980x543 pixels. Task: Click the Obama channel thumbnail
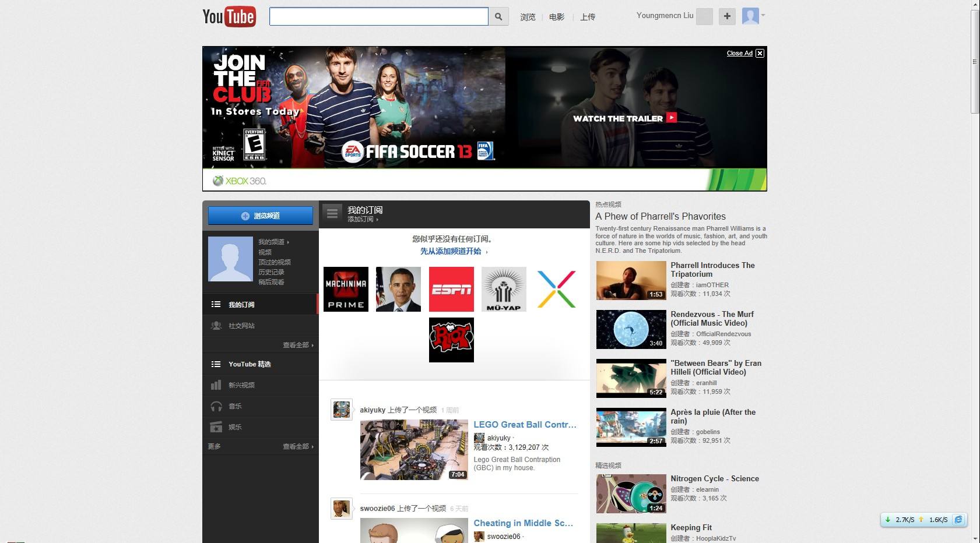(x=398, y=289)
